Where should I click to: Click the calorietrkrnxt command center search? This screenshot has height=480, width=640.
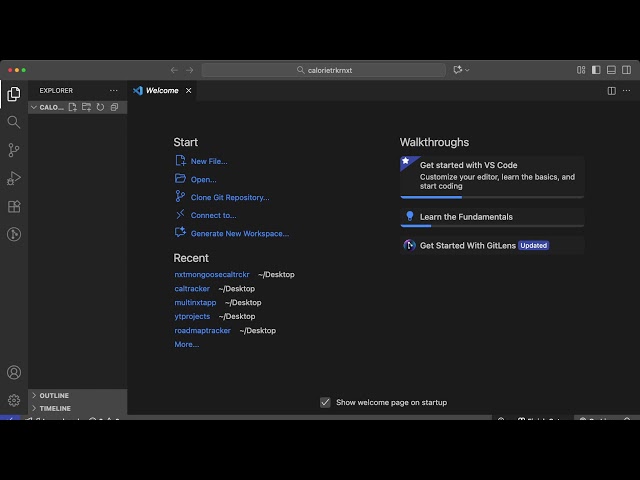coord(324,70)
